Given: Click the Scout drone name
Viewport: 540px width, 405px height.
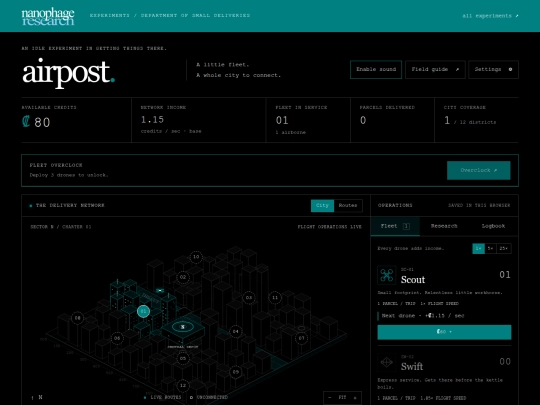Looking at the screenshot, I should 413,280.
